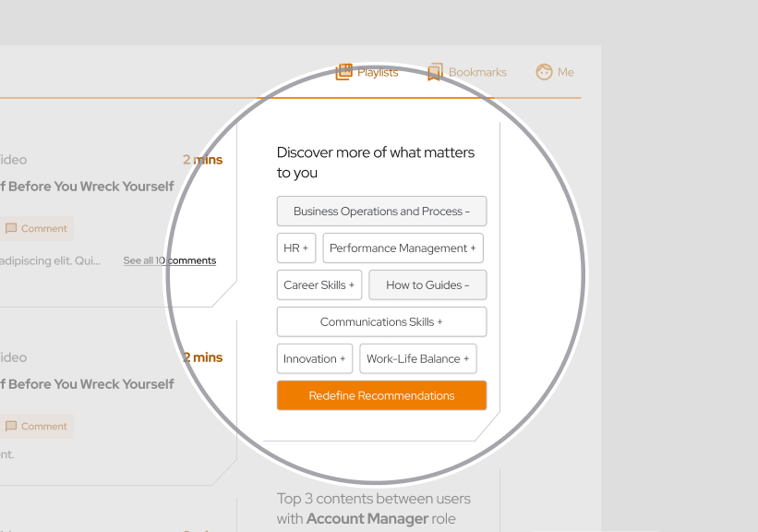Open the See all 10 comments link
Image resolution: width=758 pixels, height=532 pixels.
[170, 261]
